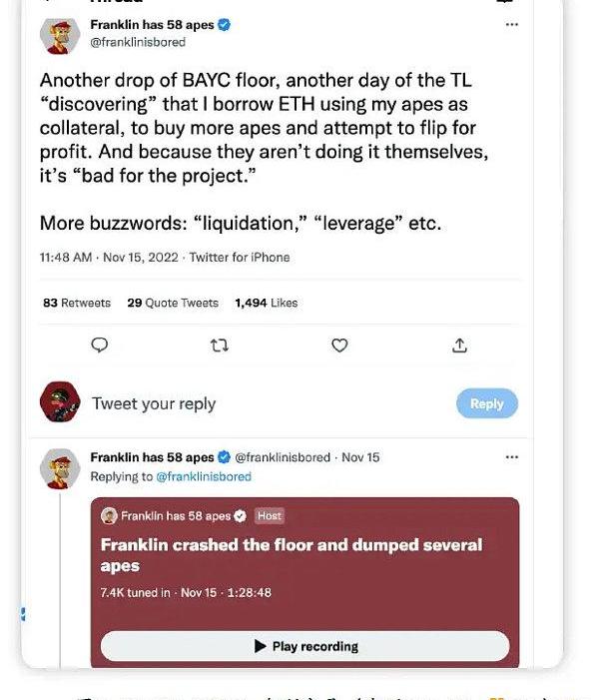
Task: Open the main tweet's three-dot menu
Action: point(511,25)
